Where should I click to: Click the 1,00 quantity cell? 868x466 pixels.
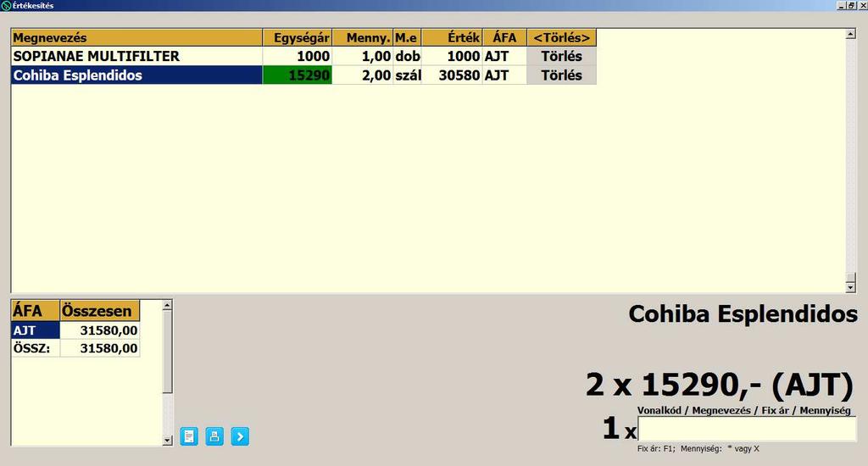click(363, 56)
